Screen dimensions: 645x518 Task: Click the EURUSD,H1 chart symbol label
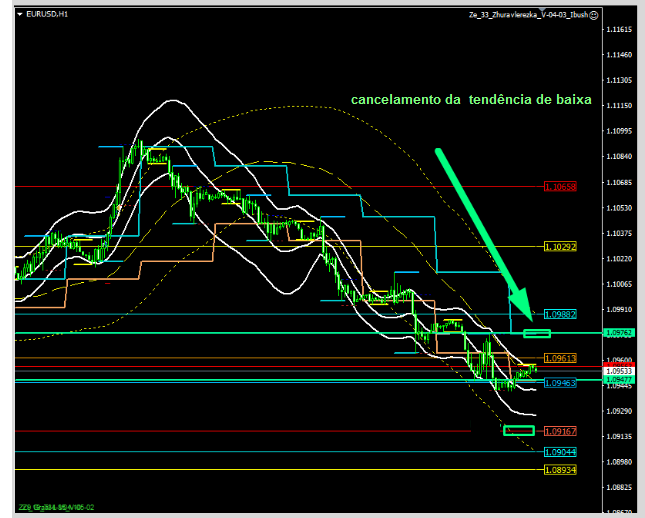(x=49, y=15)
